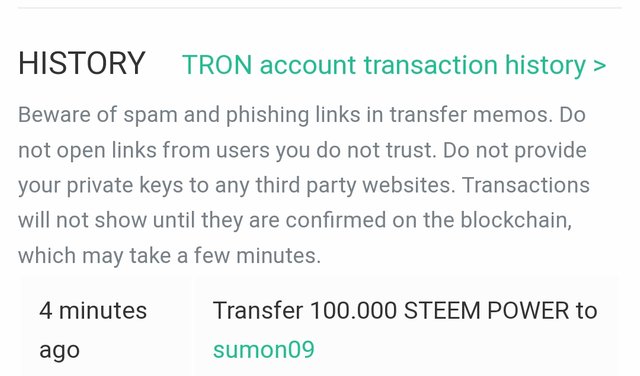The image size is (640, 376).
Task: Click the '100.000' amount in the transfer
Action: tap(353, 310)
